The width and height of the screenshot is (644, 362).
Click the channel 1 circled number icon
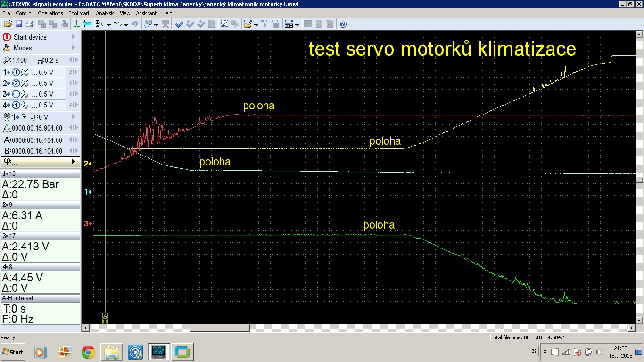[16, 73]
